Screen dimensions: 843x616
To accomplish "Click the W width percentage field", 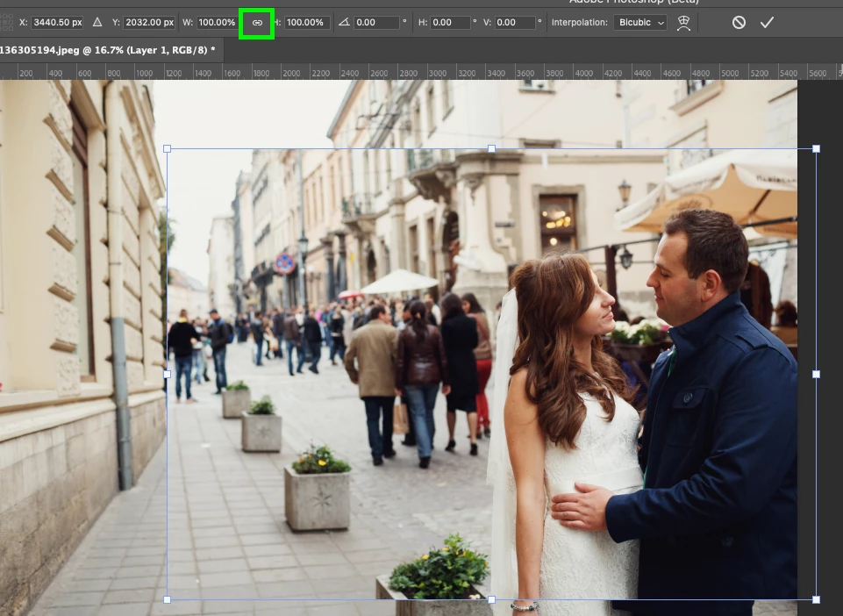I will coord(217,23).
